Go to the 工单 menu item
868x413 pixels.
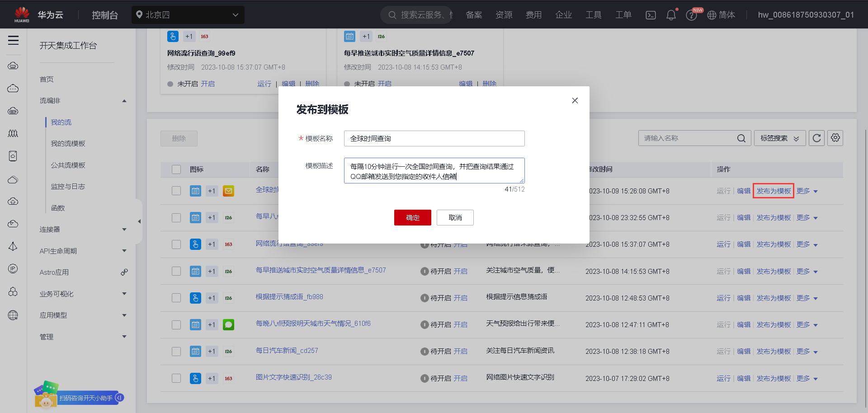(x=623, y=15)
